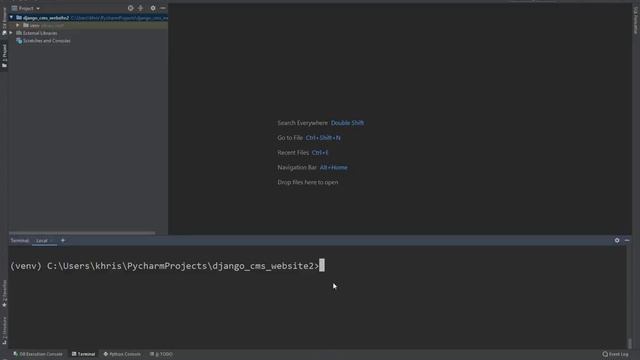Open Project panel gear settings

(x=153, y=8)
